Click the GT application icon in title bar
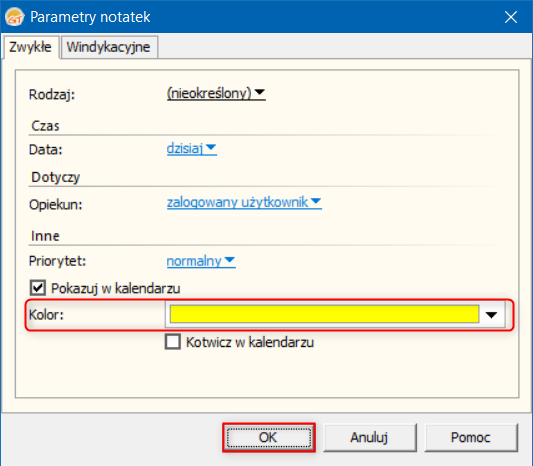 click(x=15, y=17)
